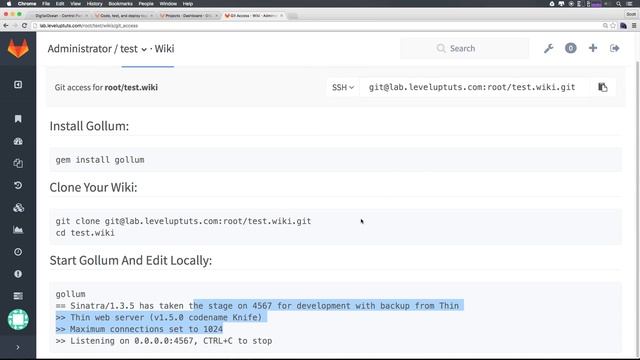The width and height of the screenshot is (640, 360).
Task: Open the Bookmarks menu
Action: click(120, 4)
